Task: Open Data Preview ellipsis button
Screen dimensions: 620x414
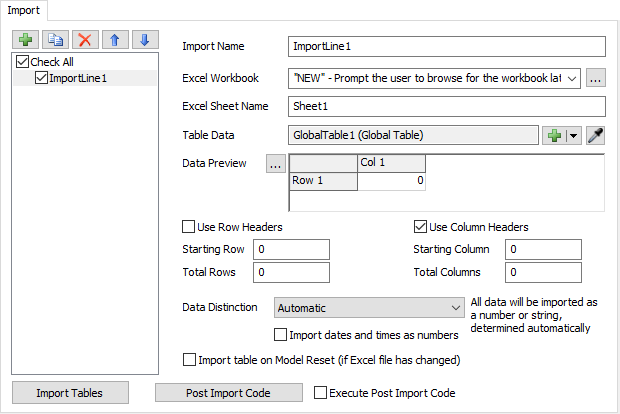Action: 276,164
